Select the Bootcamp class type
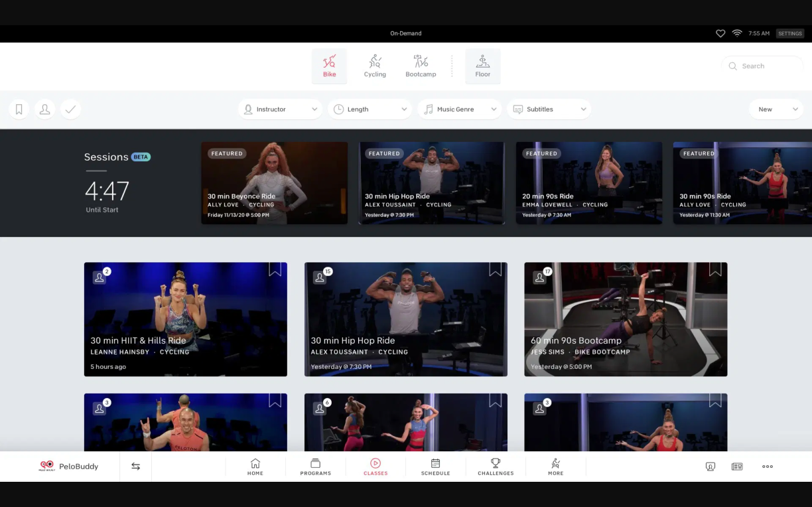812x507 pixels. 421,66
